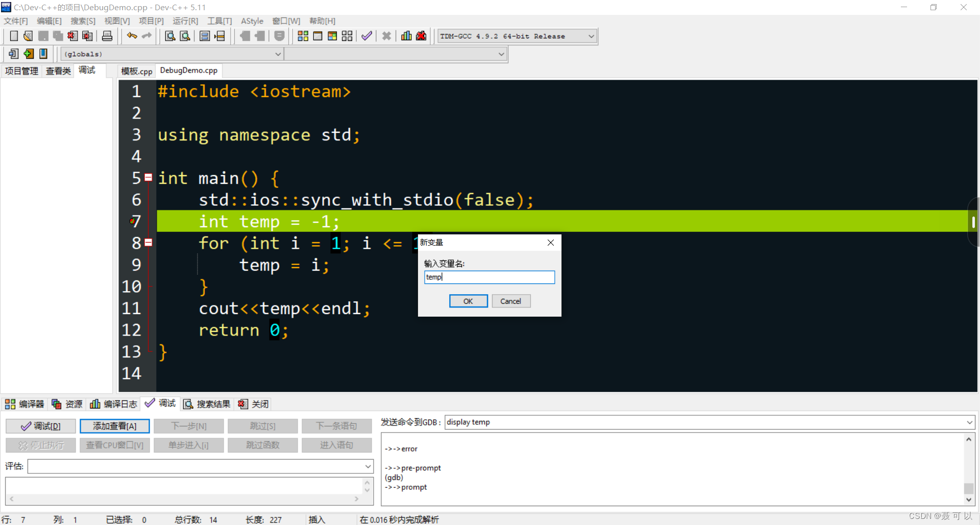Viewport: 980px width, 525px height.
Task: Collapse the for loop fold on line 8
Action: coord(149,243)
